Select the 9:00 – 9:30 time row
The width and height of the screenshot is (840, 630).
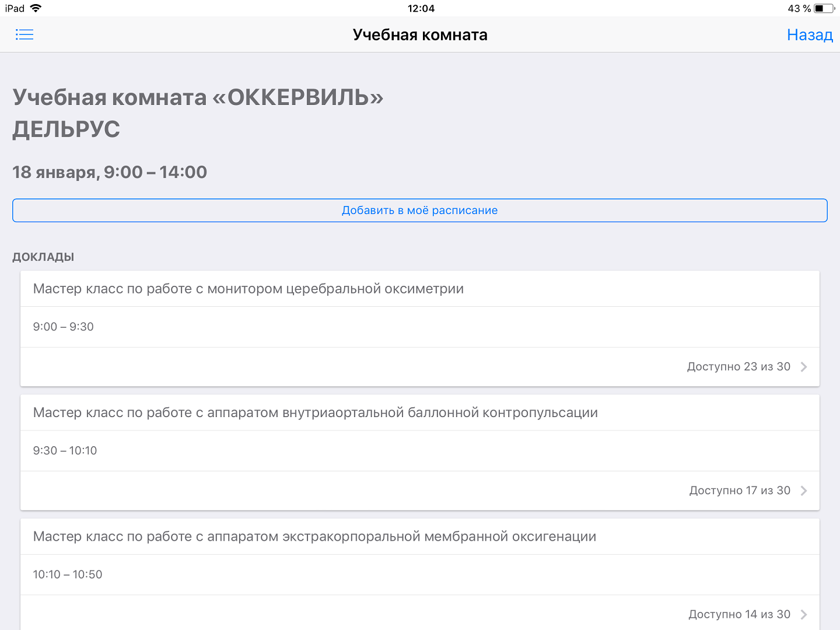(x=64, y=327)
